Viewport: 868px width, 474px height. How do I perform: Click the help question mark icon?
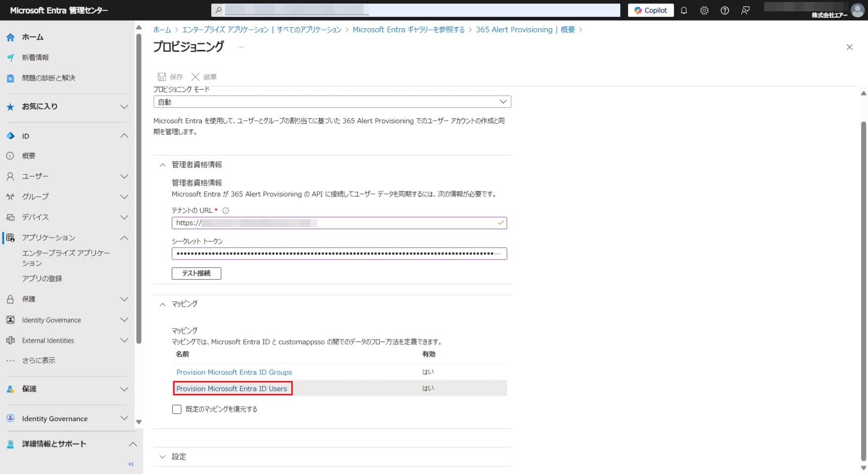click(725, 10)
